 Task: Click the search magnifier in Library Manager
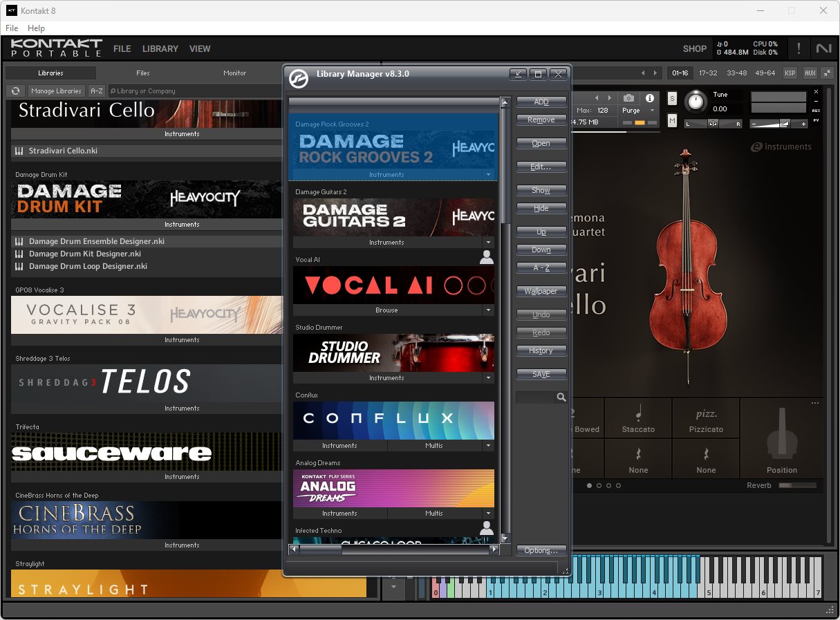tap(561, 397)
